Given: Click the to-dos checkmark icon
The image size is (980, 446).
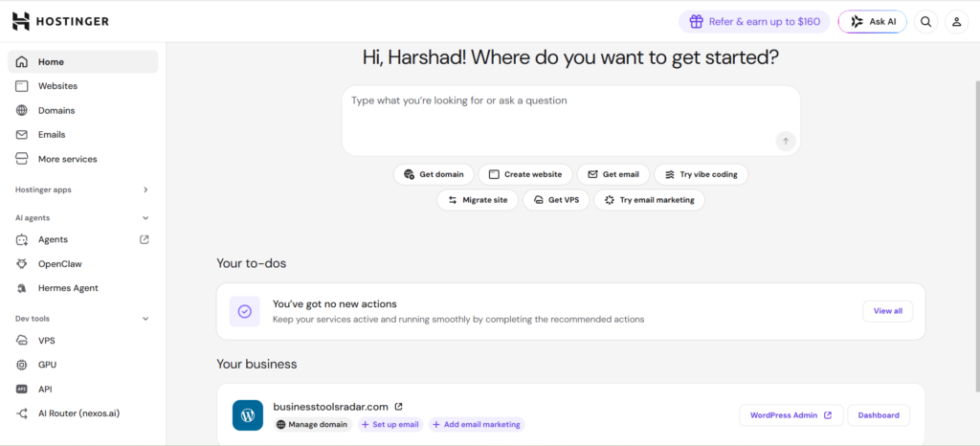Looking at the screenshot, I should click(245, 311).
